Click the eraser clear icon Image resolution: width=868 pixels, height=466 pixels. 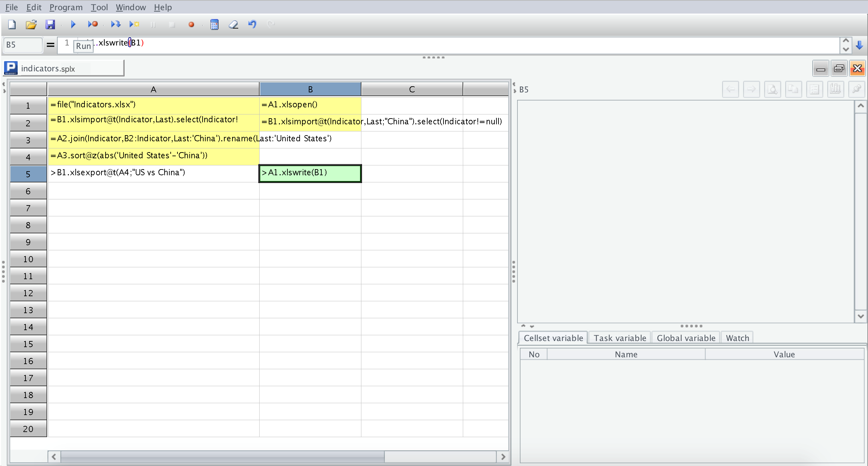233,24
